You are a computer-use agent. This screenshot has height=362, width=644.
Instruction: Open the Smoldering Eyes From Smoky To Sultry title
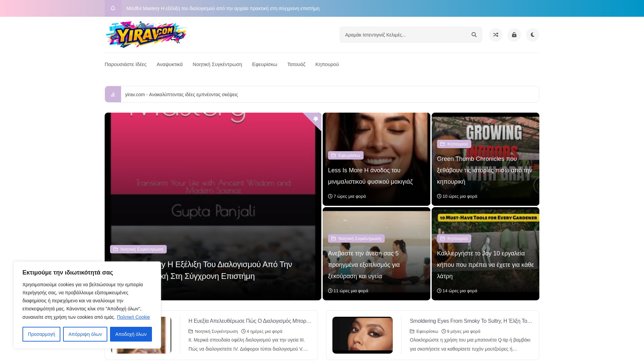click(x=471, y=321)
